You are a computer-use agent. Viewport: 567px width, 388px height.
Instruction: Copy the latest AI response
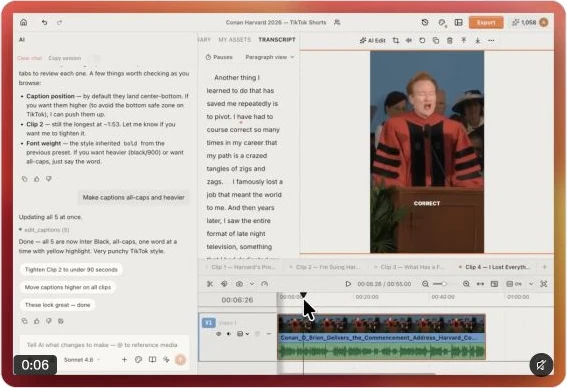25,321
